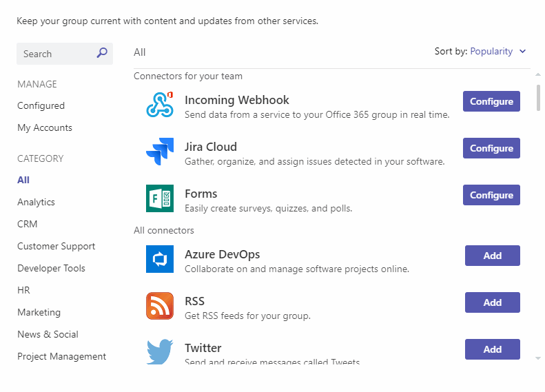Click the Incoming Webhook connector icon
The width and height of the screenshot is (545, 392).
[x=160, y=105]
